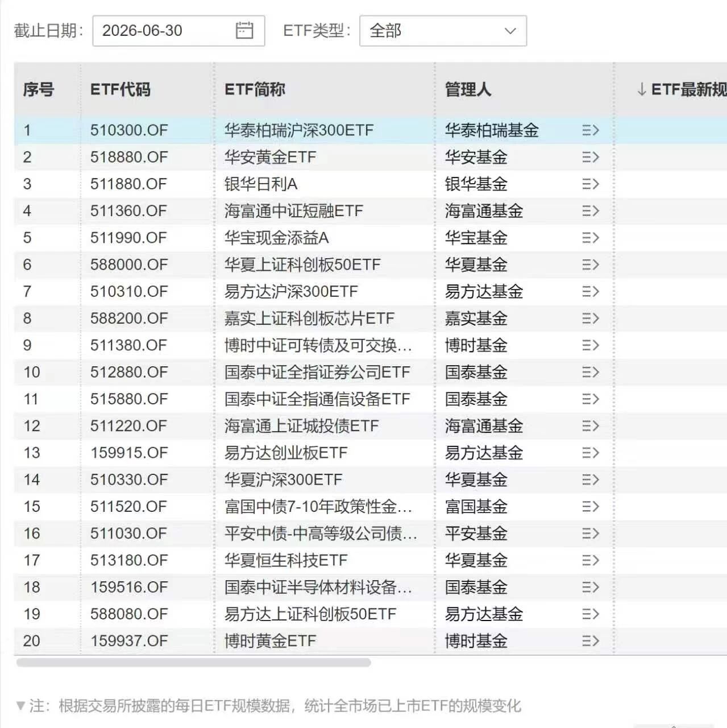Click the manager name 华夏基金 in row 17
This screenshot has height=728, width=727.
click(x=476, y=560)
